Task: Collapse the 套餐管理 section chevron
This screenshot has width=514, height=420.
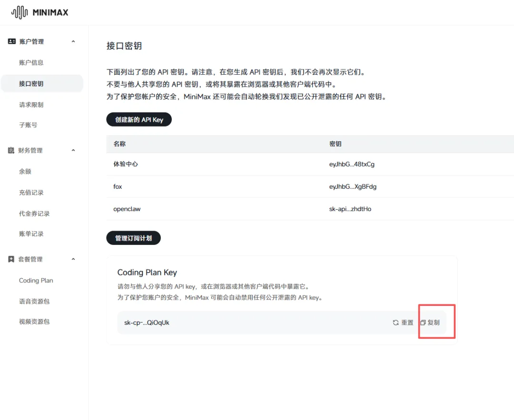Action: [73, 259]
